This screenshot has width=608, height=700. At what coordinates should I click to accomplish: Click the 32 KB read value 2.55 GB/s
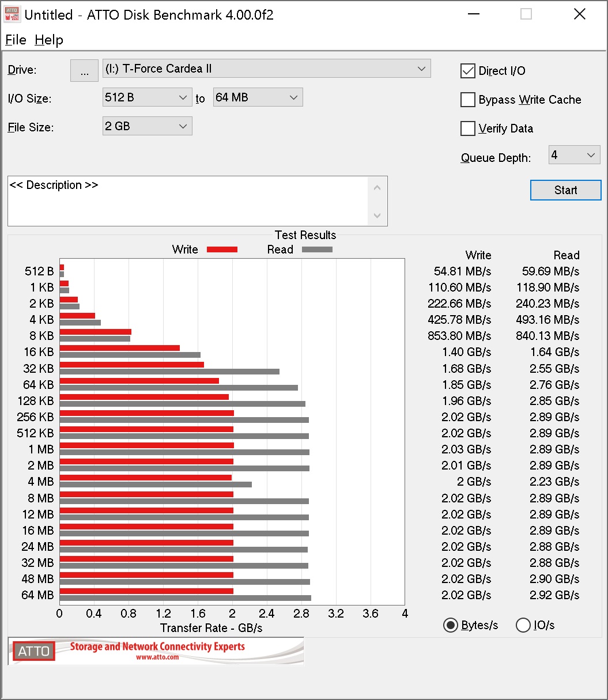click(554, 369)
